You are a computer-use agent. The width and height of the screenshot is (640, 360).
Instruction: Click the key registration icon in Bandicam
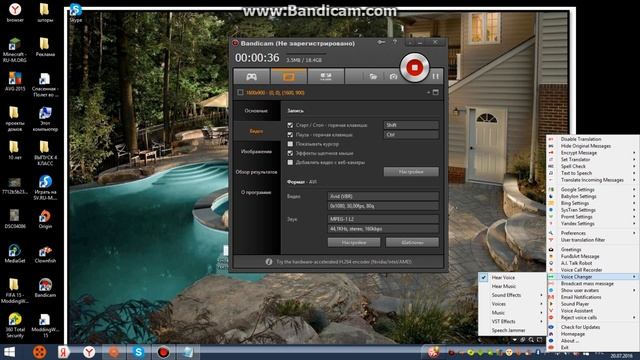(x=381, y=42)
